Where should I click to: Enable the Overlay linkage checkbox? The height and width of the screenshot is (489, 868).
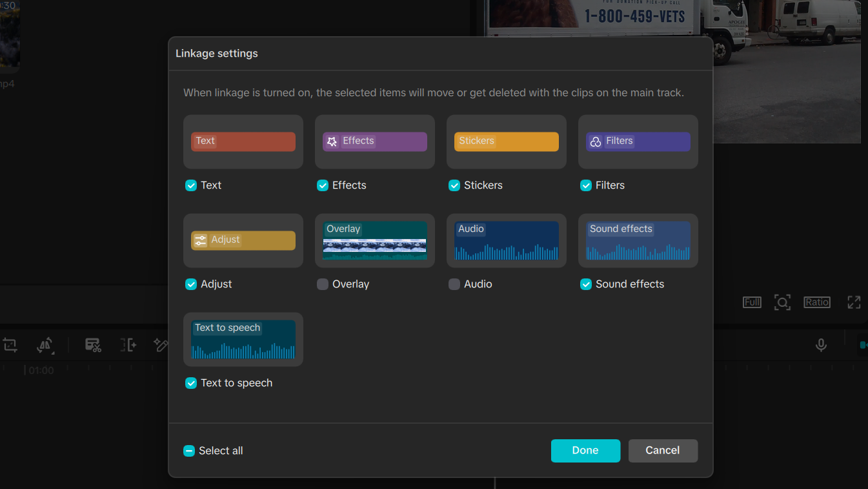[x=323, y=284]
